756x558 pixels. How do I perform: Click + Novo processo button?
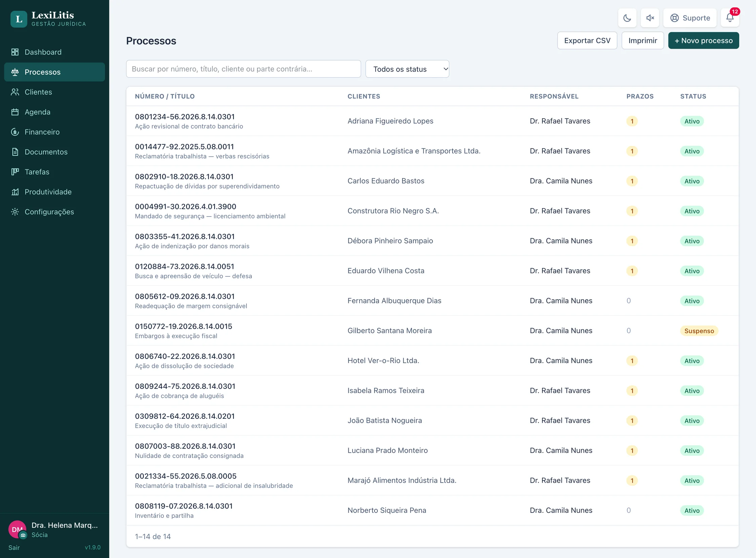[x=703, y=41]
